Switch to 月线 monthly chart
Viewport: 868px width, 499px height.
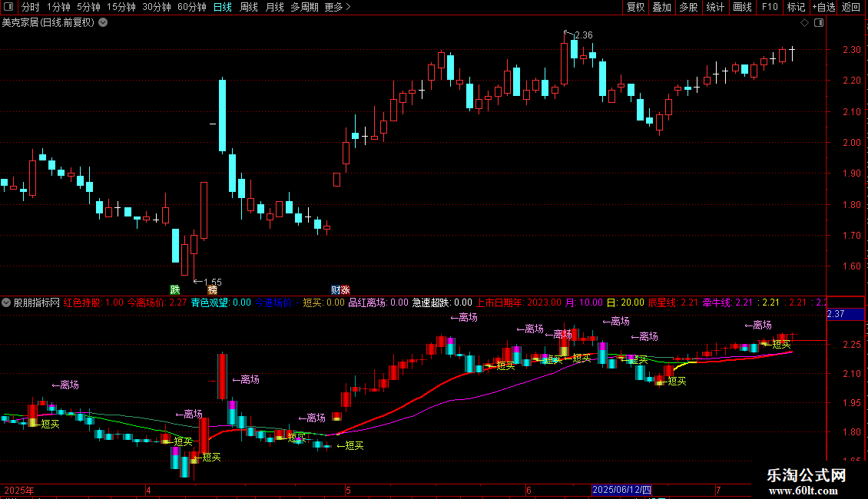274,7
